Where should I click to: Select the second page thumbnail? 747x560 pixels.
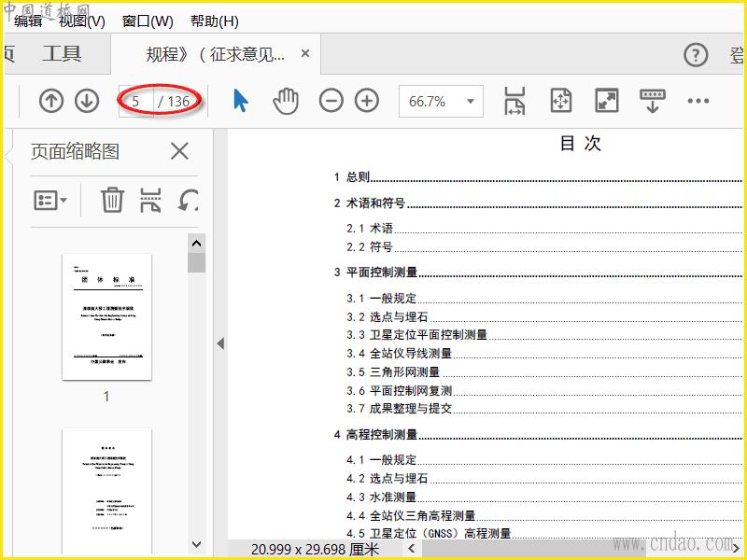click(106, 491)
